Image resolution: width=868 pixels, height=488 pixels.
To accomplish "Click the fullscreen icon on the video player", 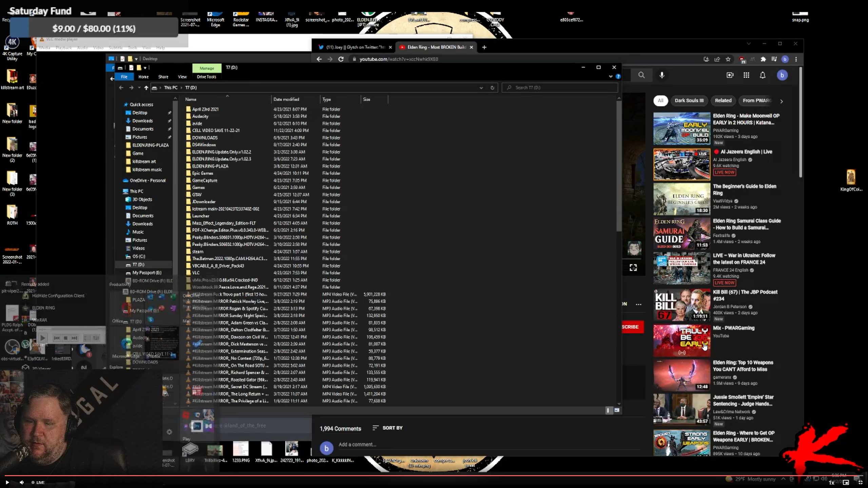I will coord(633,268).
